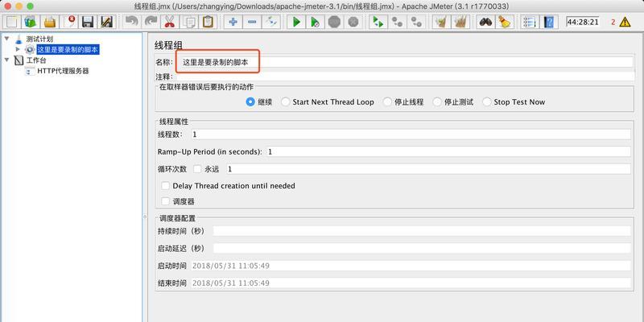
Task: Click the yellow warning triangle log icon
Action: coord(625,22)
